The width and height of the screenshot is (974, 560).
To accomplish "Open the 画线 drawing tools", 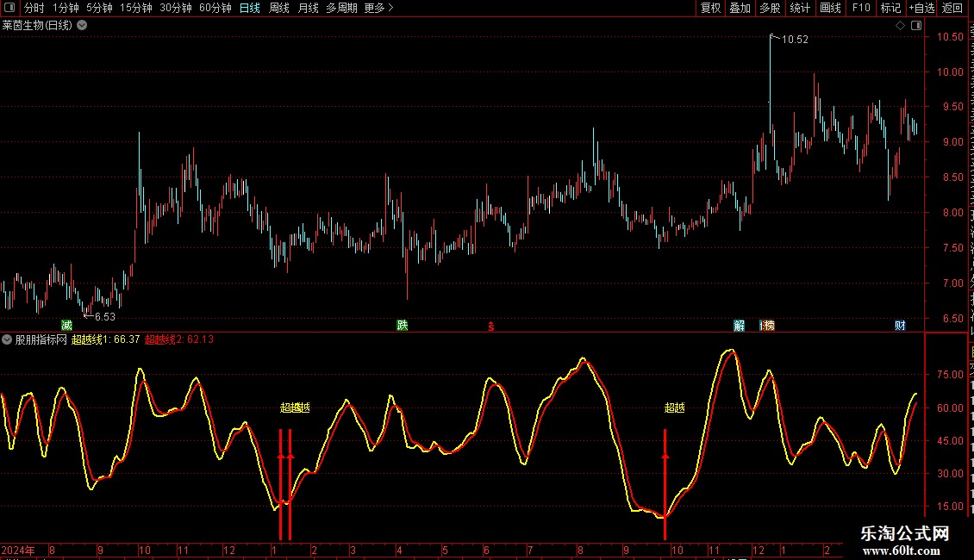I will pos(831,8).
